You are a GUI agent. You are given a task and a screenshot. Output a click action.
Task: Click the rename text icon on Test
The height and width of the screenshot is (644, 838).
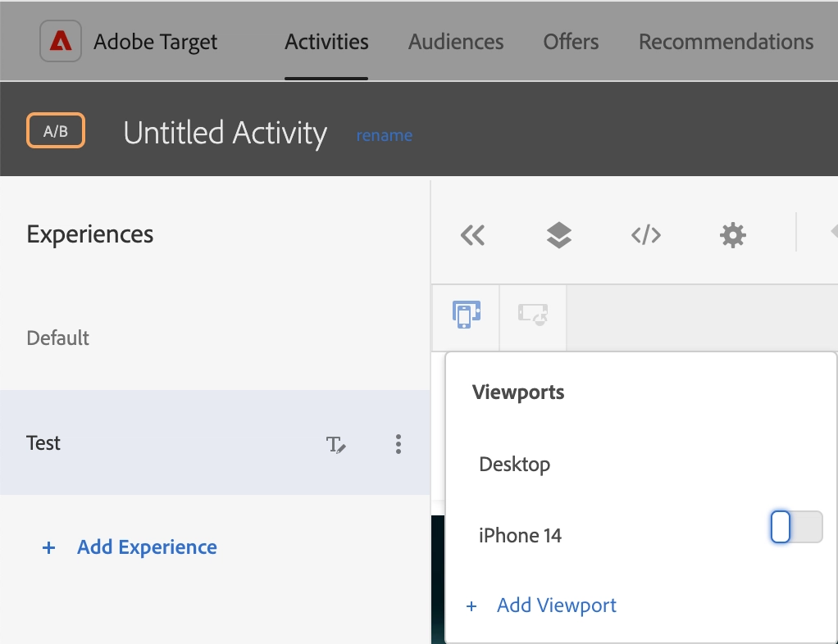coord(335,444)
